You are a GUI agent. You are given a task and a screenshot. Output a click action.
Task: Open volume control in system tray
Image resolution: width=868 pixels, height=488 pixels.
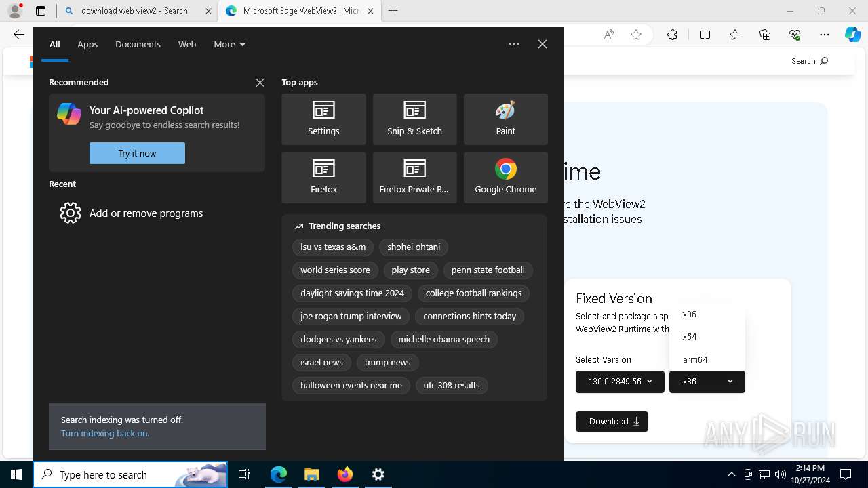(x=781, y=474)
